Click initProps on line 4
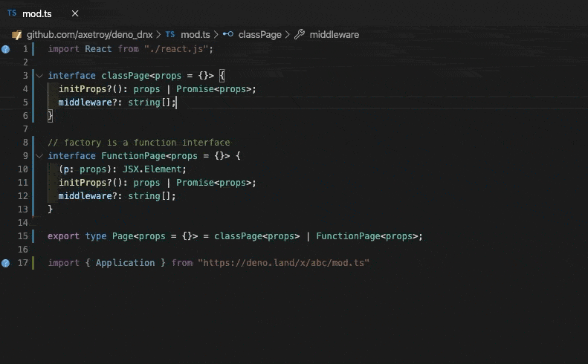The image size is (588, 364). (x=83, y=89)
